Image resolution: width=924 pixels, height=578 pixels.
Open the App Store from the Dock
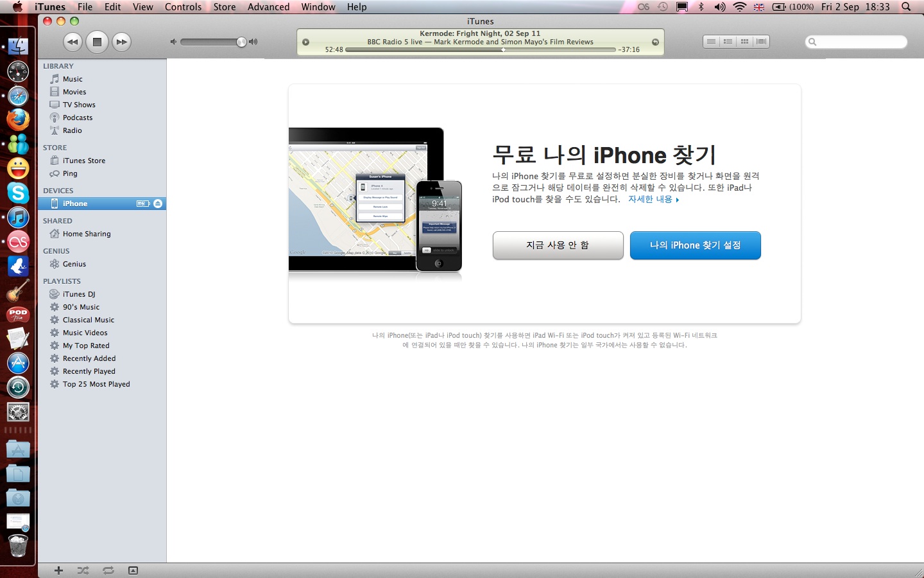(18, 363)
